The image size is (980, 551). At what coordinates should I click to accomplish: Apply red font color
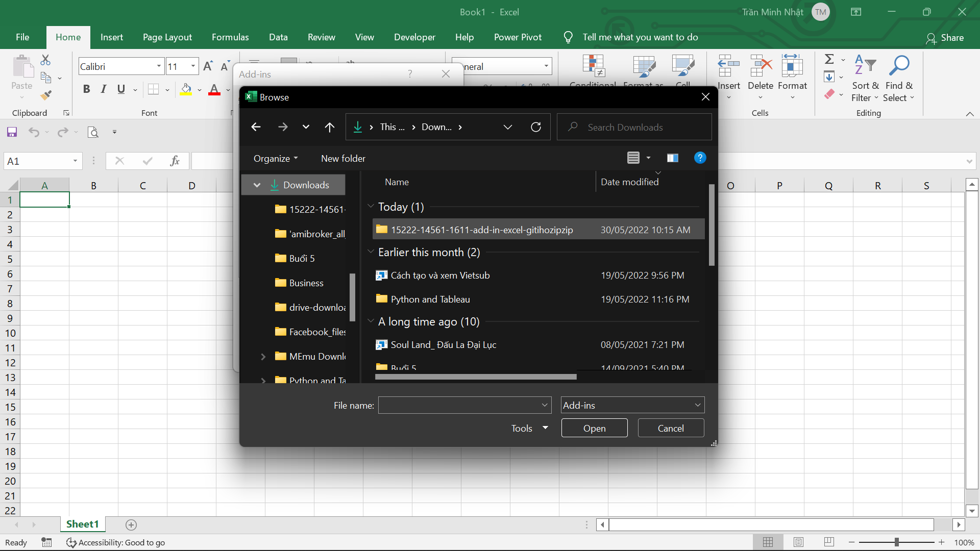click(214, 89)
